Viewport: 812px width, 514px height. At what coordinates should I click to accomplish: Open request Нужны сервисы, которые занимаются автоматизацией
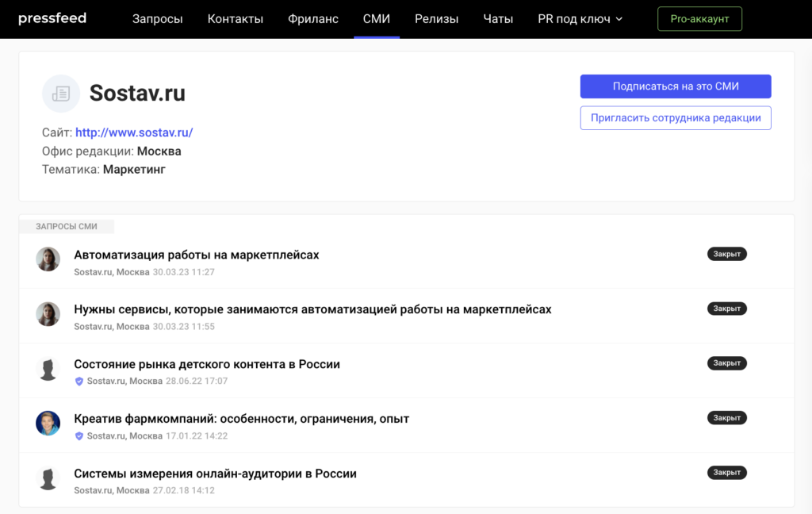[312, 309]
